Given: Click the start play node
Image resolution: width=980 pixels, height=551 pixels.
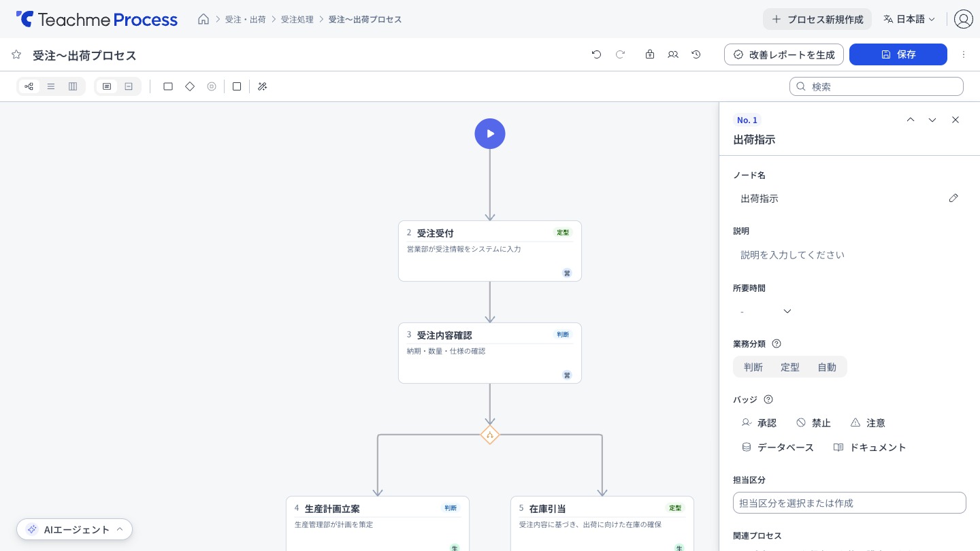Looking at the screenshot, I should point(490,134).
